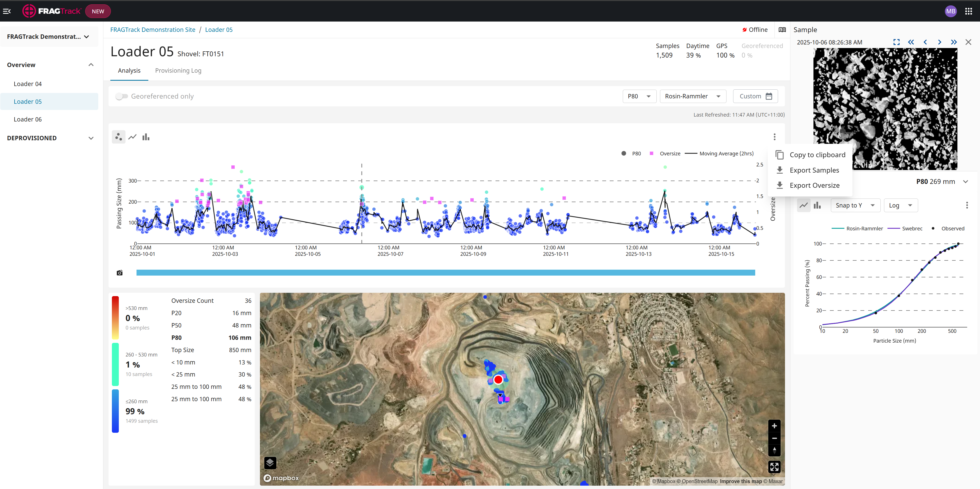Image resolution: width=980 pixels, height=489 pixels.
Task: Switch to the Analysis tab
Action: [x=129, y=70]
